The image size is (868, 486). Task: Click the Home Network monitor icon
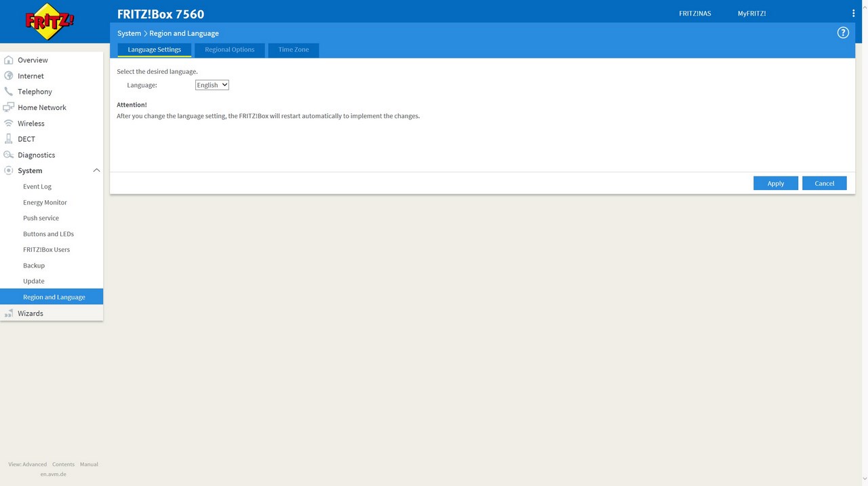tap(9, 107)
